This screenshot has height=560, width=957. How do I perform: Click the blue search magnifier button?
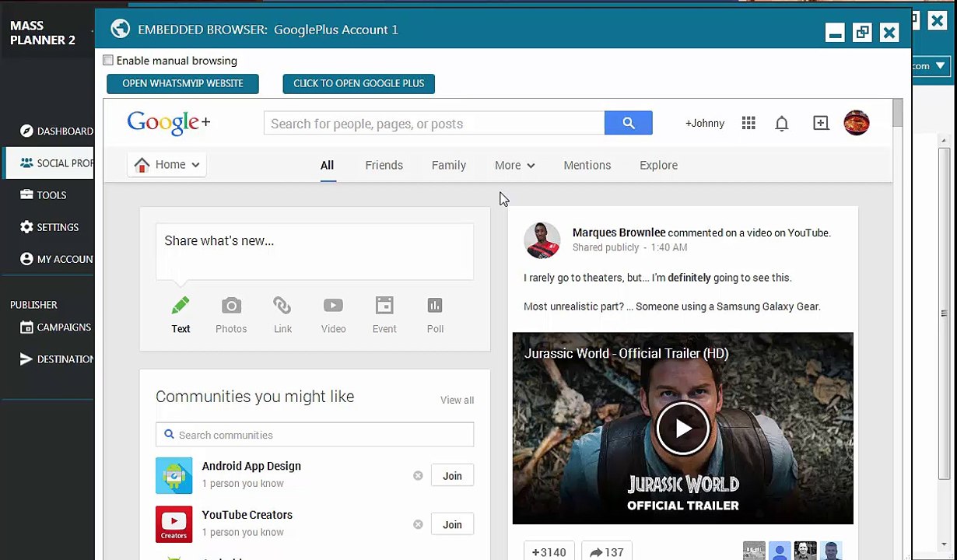(628, 123)
